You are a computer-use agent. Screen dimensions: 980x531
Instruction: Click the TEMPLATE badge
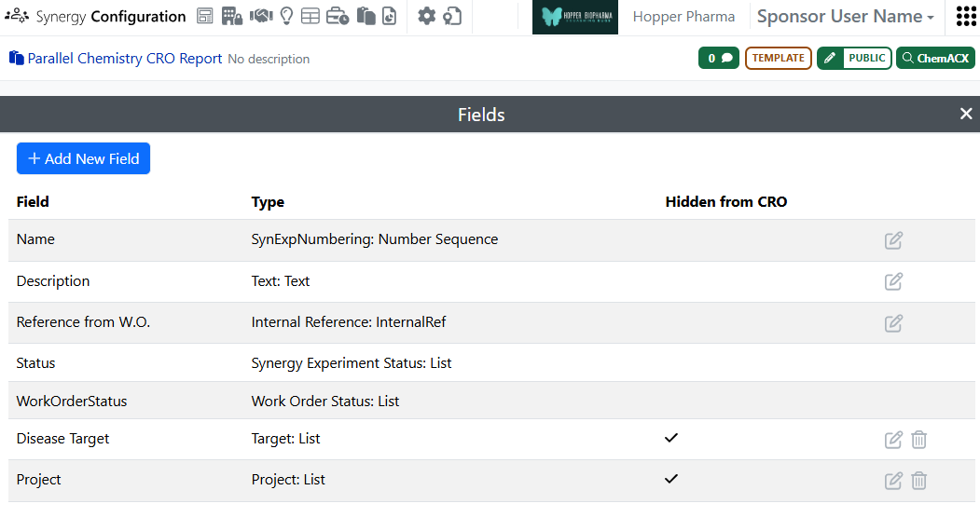click(778, 58)
